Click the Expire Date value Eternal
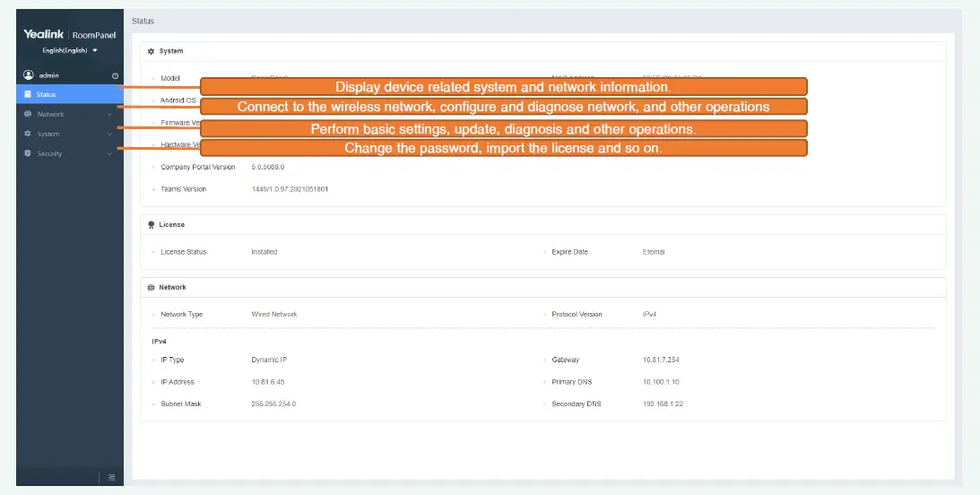 tap(653, 252)
